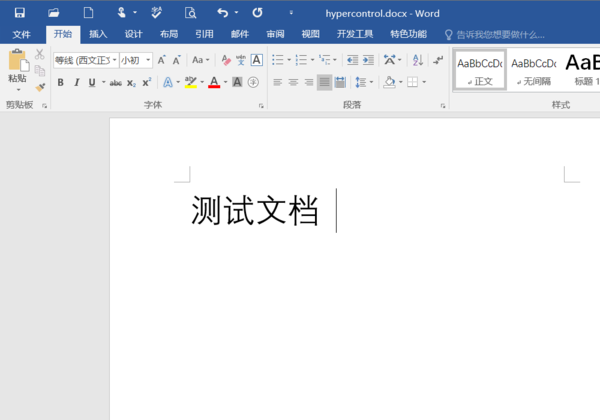Open clipboard pane dialog launcher
The image size is (600, 420).
(x=44, y=106)
